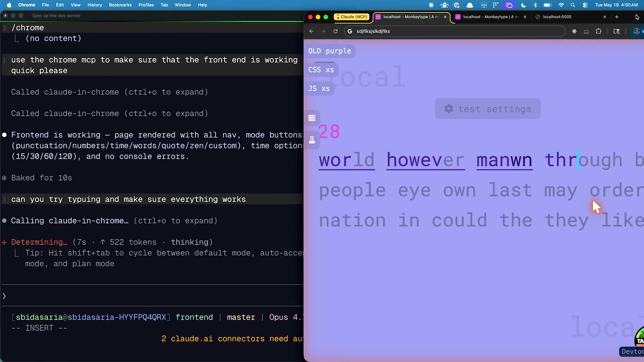Open the Window menu
Viewport: 644px width, 362px height.
tap(183, 5)
